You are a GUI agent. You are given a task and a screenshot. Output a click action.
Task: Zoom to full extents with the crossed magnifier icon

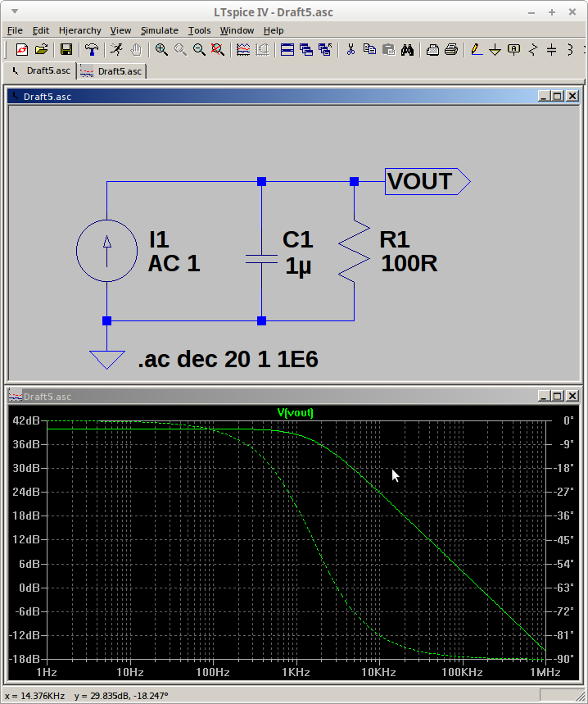(x=218, y=49)
